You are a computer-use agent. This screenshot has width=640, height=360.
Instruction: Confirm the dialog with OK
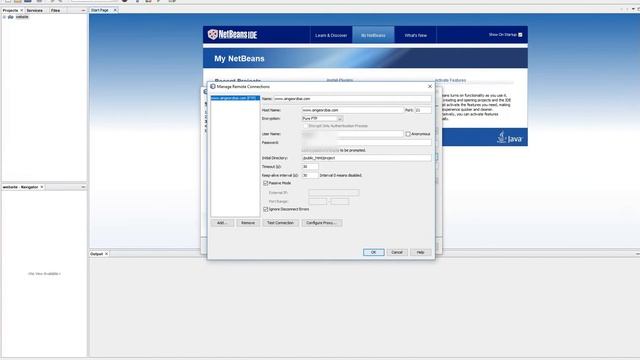click(x=373, y=252)
